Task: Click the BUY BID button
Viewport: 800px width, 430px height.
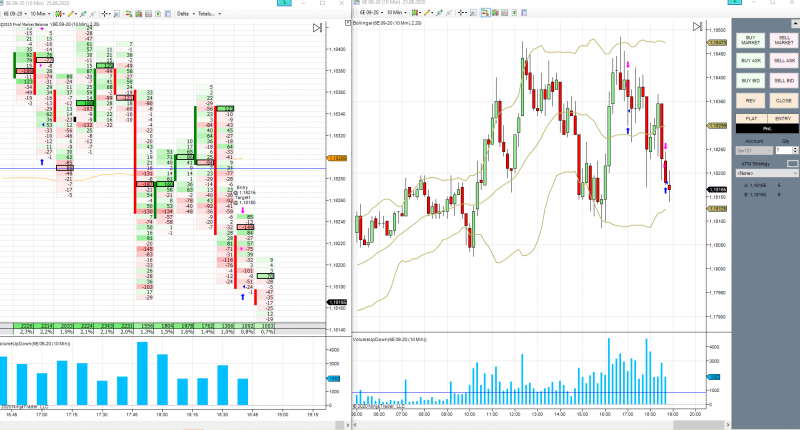Action: (751, 81)
